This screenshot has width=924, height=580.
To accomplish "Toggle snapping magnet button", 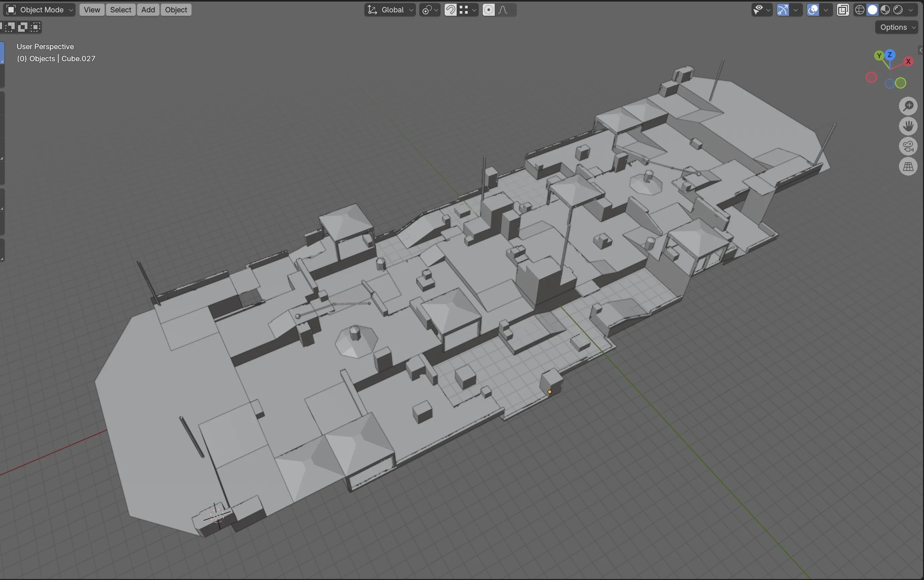I will pos(451,10).
